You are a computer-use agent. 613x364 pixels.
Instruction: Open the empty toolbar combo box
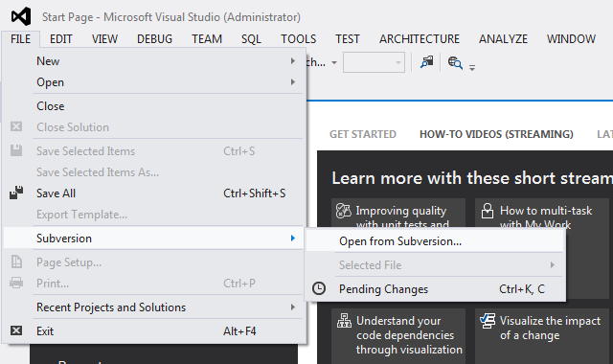click(x=374, y=62)
